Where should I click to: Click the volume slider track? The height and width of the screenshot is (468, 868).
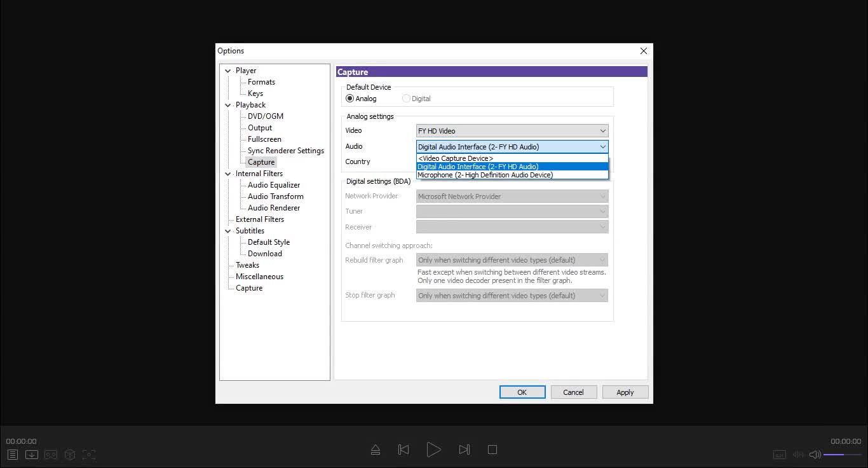(x=842, y=455)
